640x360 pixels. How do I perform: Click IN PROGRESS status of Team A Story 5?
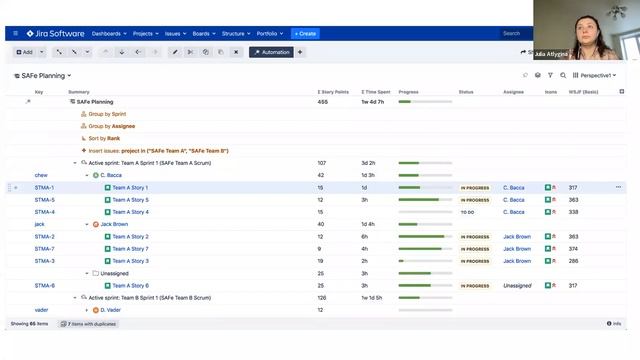[x=475, y=200]
